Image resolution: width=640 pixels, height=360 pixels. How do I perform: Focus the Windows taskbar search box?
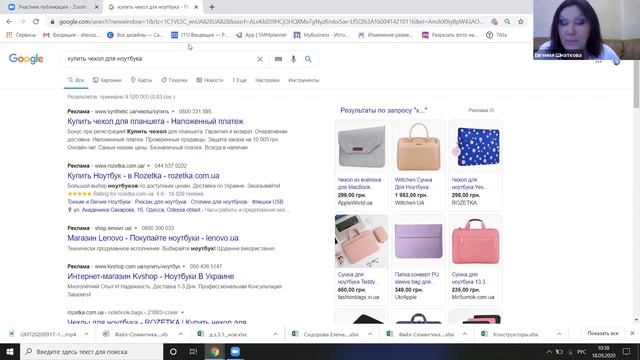pos(91,351)
